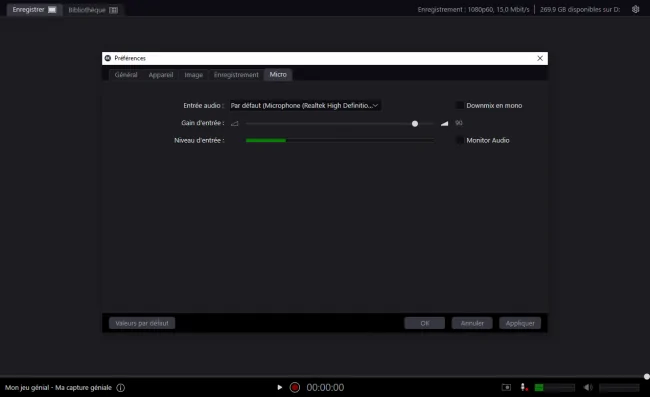Toggle the microphone icon in bottom bar
The width and height of the screenshot is (650, 397).
pos(524,387)
